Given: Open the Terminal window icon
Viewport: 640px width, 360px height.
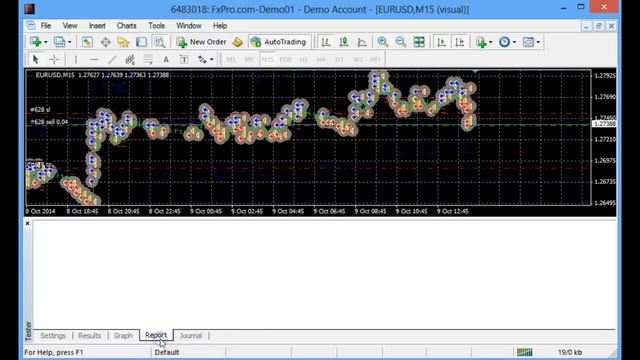Looking at the screenshot, I should (x=141, y=42).
